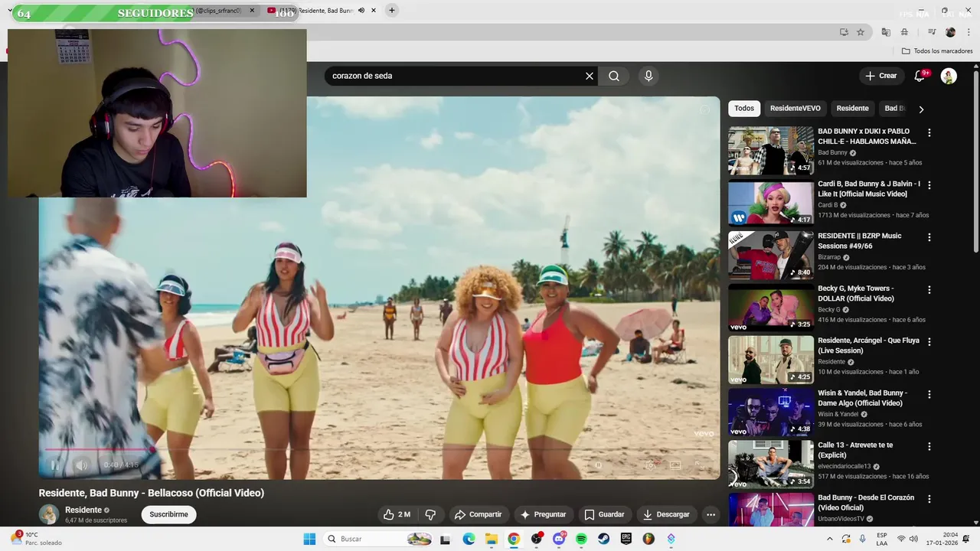Open Spotify from the taskbar
This screenshot has width=980, height=551.
click(x=581, y=539)
